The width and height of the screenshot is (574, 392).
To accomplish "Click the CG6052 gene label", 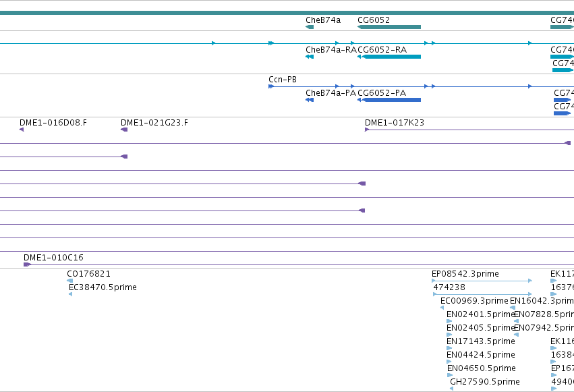I will tap(374, 20).
